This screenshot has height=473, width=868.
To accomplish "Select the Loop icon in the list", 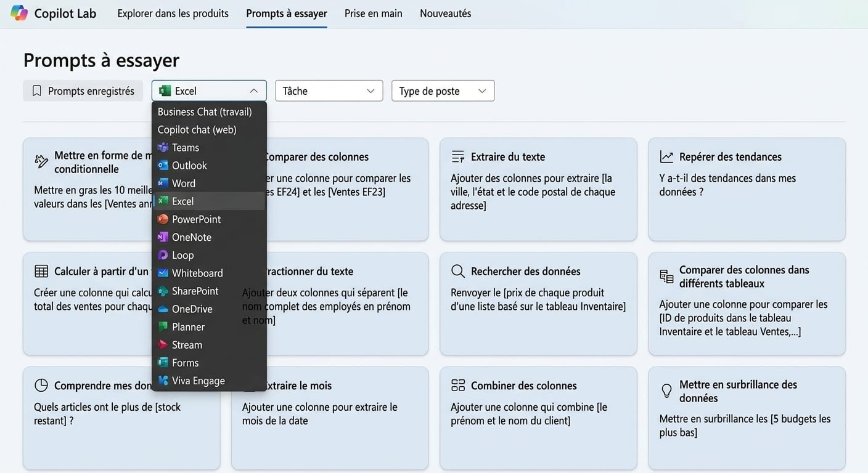I will click(x=163, y=255).
